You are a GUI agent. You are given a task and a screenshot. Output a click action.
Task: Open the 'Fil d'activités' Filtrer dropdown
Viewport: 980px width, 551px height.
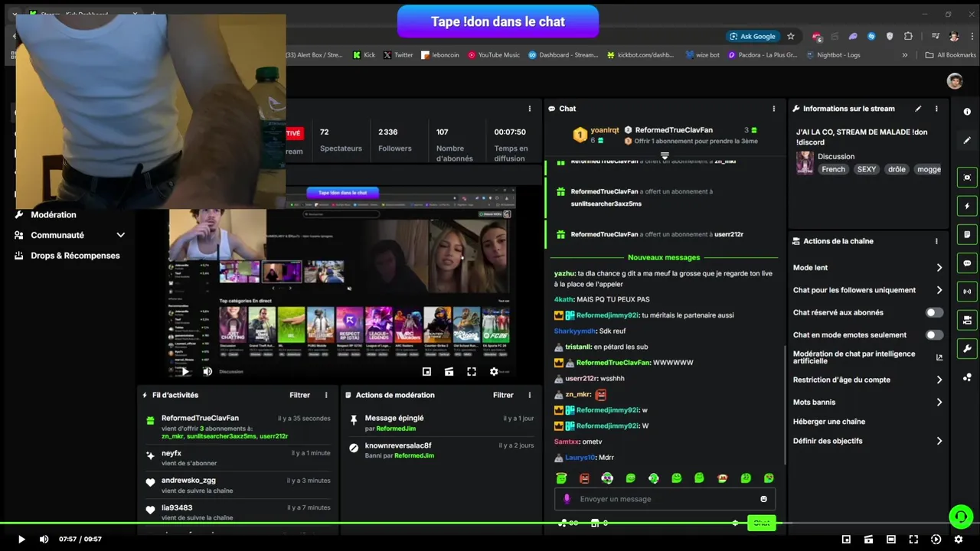tap(299, 395)
